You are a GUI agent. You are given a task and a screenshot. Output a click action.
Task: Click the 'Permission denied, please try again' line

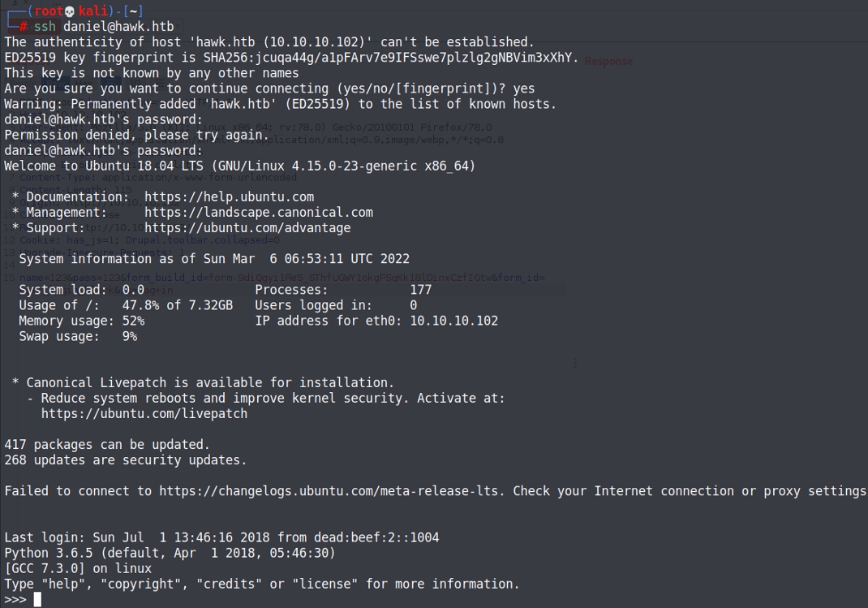pyautogui.click(x=135, y=135)
